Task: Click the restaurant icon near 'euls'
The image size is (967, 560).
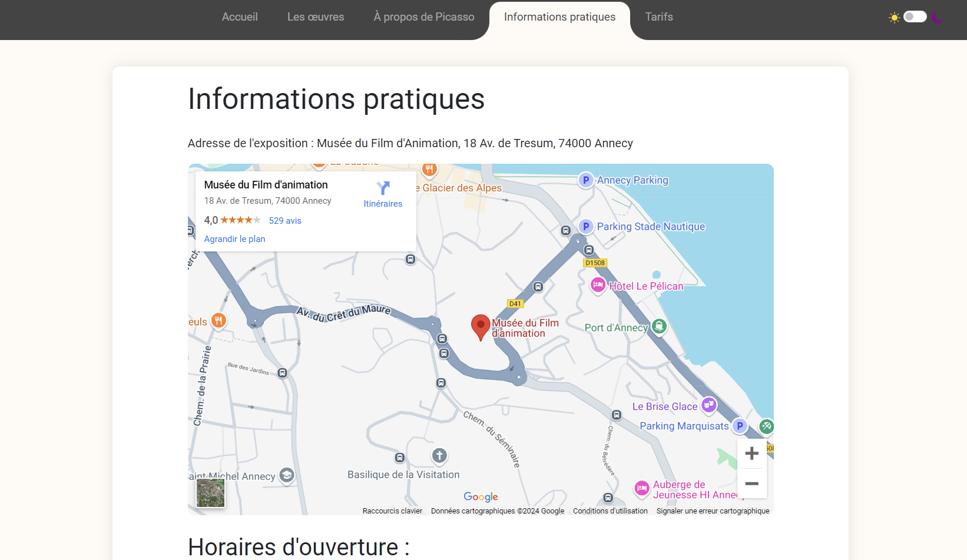Action: 218,321
